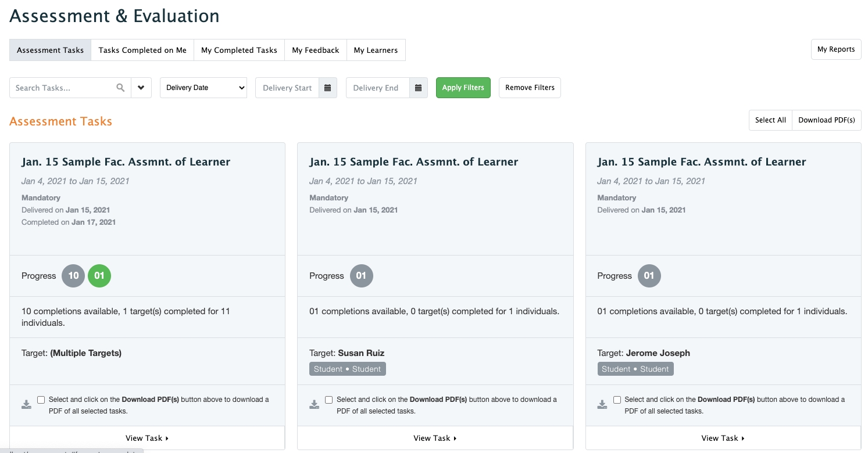Click download icon on Multiple Targets card
This screenshot has width=868, height=453.
coord(26,404)
